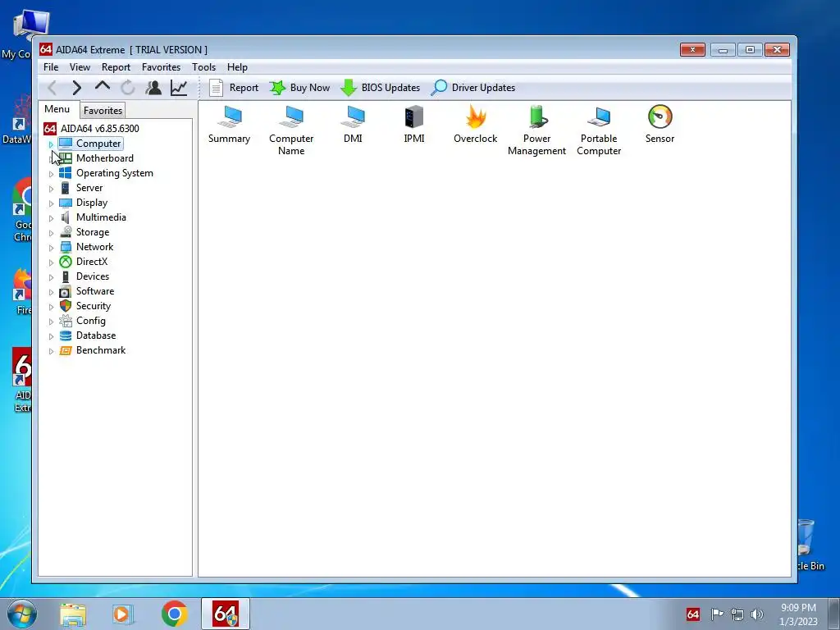Go forward with the right arrow
Viewport: 840px width, 630px height.
76,87
